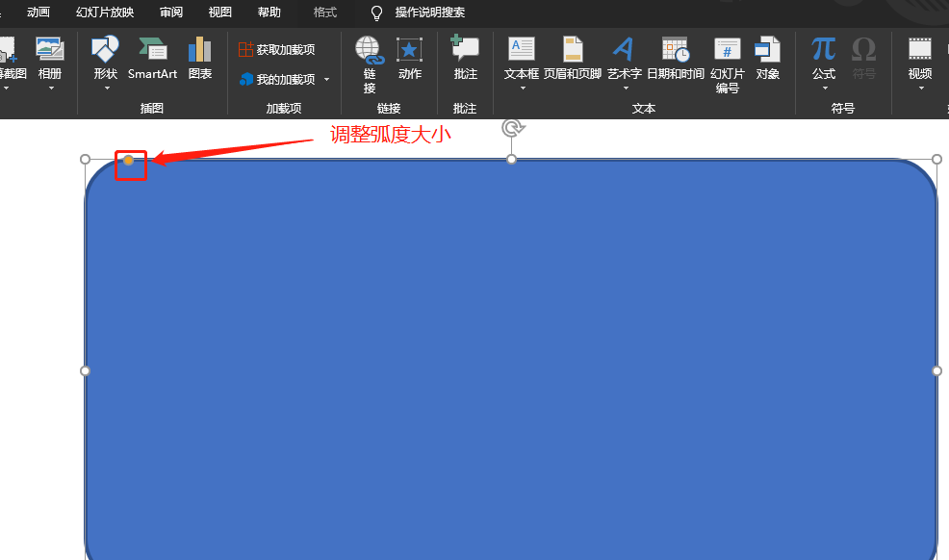Viewport: 949px width, 560px height.
Task: Insert an Object (对象)
Action: click(767, 58)
